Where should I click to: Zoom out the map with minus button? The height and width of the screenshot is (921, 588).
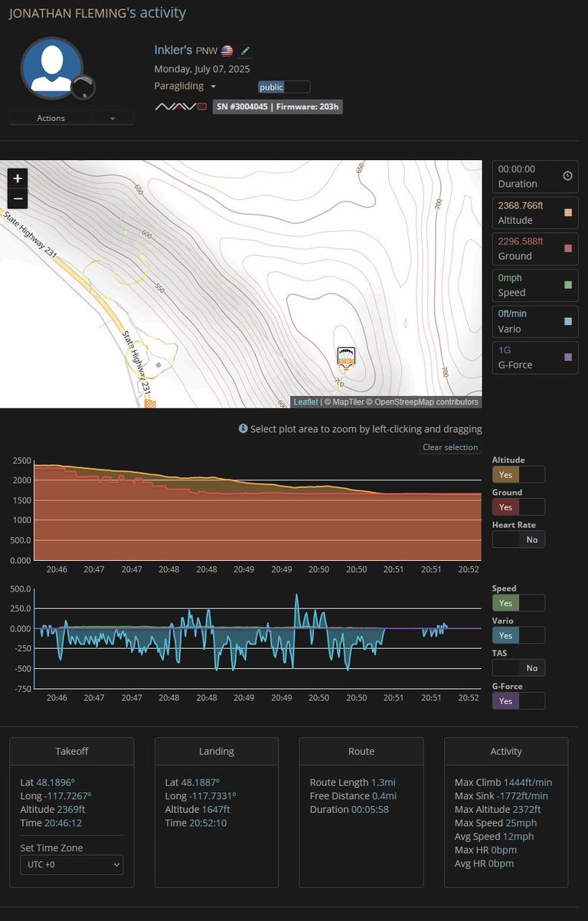[x=18, y=198]
